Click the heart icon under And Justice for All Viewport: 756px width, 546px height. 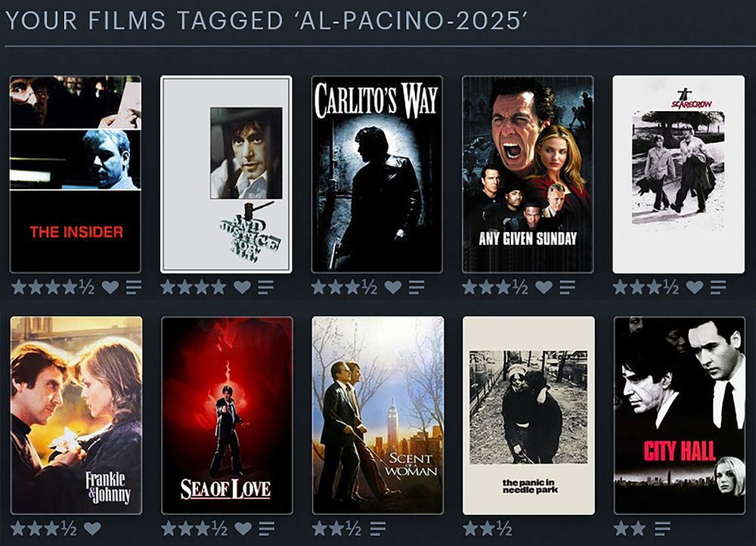(242, 287)
